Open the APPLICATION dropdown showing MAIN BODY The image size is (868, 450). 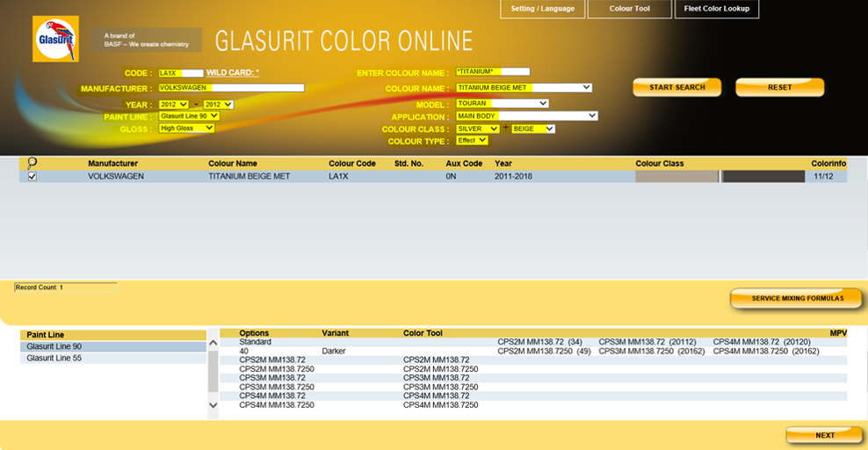[527, 116]
